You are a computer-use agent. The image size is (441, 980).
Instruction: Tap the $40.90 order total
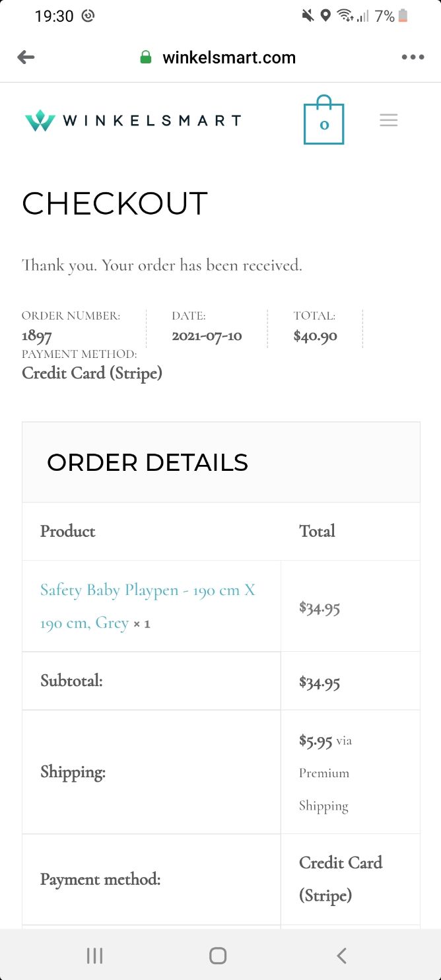point(316,336)
